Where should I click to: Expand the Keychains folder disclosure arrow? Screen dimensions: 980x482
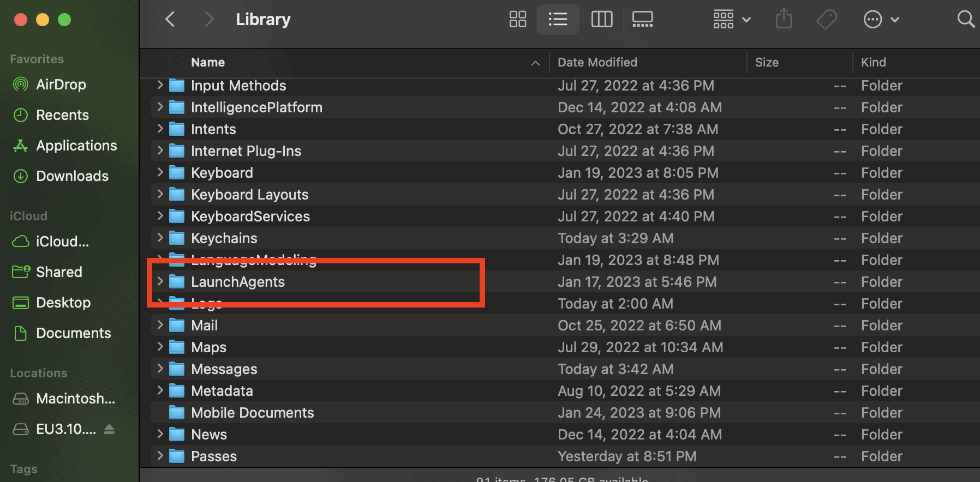(160, 238)
